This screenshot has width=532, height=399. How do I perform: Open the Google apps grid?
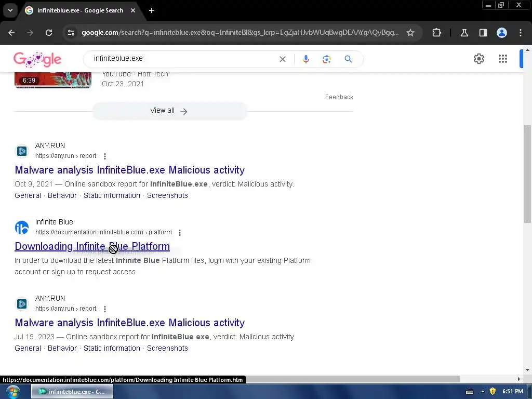[x=503, y=59]
